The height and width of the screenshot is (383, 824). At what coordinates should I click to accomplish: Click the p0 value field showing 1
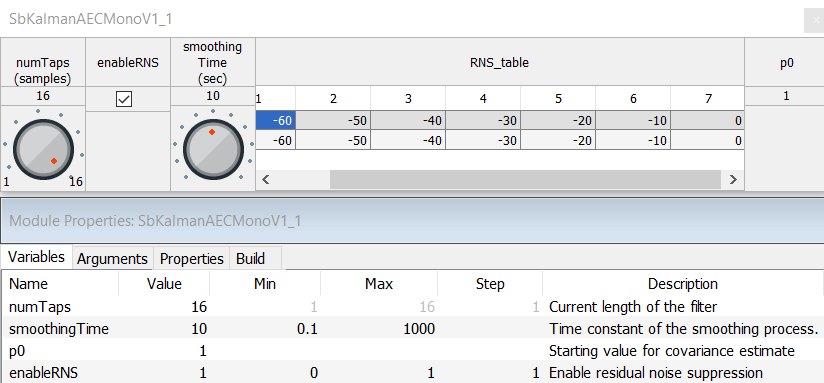click(785, 96)
